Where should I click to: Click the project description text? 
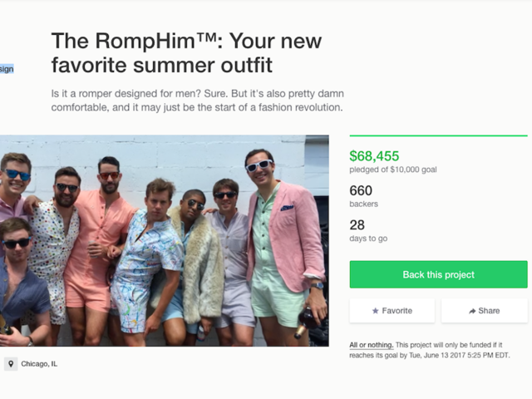tap(197, 100)
